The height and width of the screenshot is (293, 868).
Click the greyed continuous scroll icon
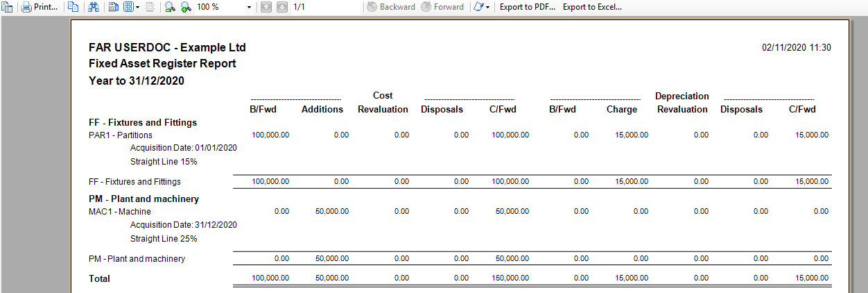(x=150, y=7)
